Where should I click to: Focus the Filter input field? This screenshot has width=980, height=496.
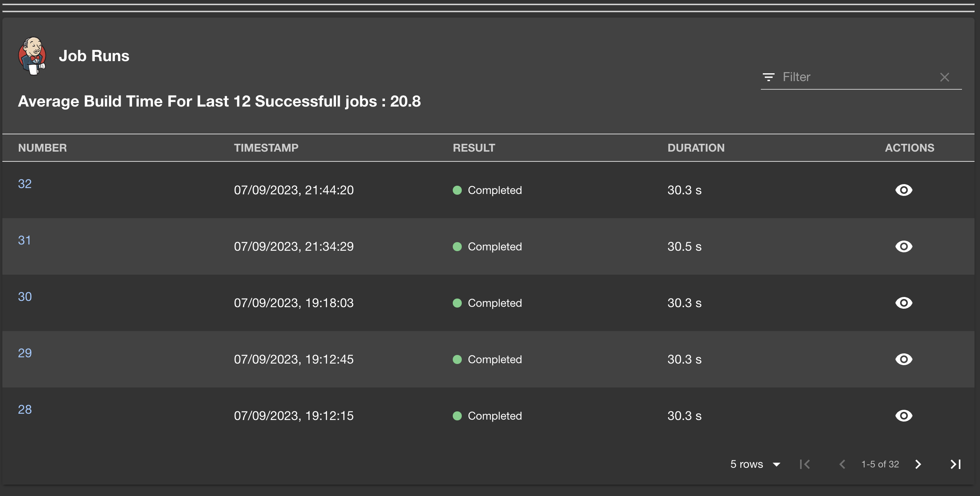coord(855,77)
